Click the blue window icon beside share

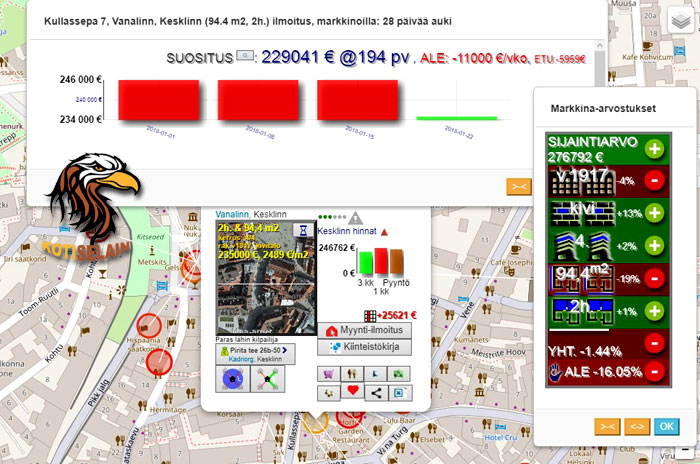(x=400, y=393)
